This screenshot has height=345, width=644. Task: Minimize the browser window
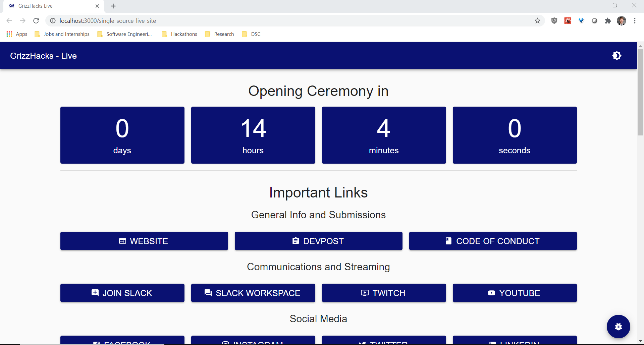tap(596, 5)
